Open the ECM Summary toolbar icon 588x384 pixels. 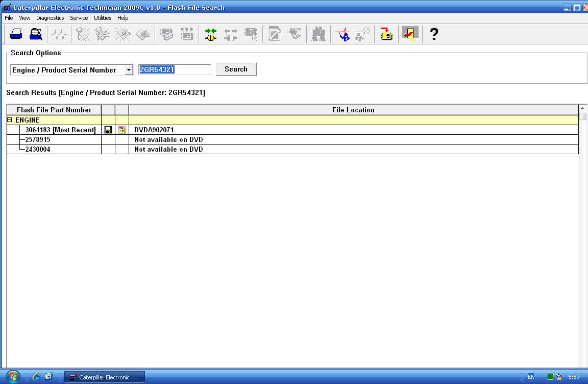tap(167, 34)
